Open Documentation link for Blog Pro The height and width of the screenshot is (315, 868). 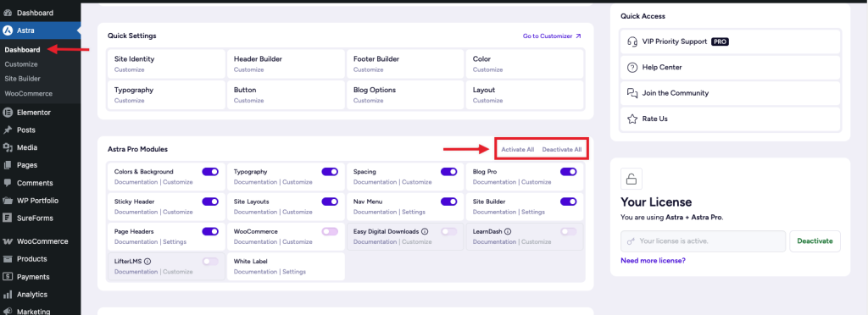click(x=494, y=182)
